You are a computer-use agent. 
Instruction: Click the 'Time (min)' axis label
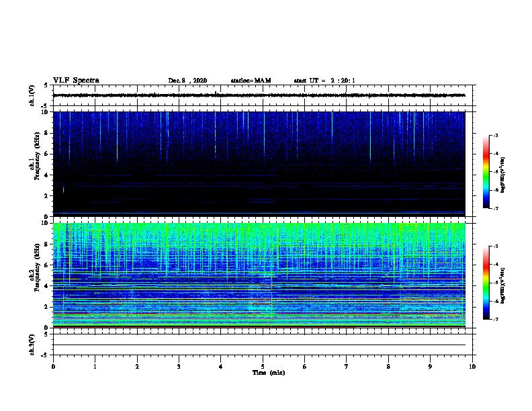(269, 373)
